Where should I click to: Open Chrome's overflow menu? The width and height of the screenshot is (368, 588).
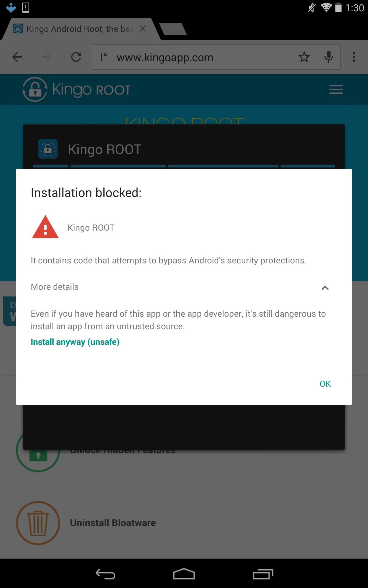coord(354,57)
